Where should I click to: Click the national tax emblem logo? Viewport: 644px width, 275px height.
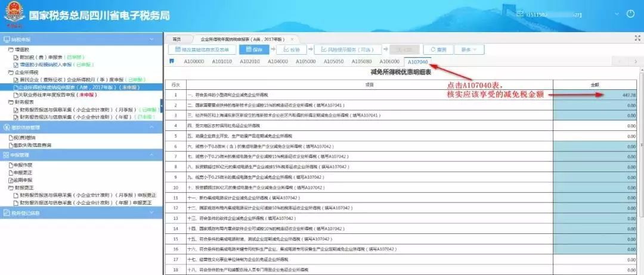tap(14, 14)
